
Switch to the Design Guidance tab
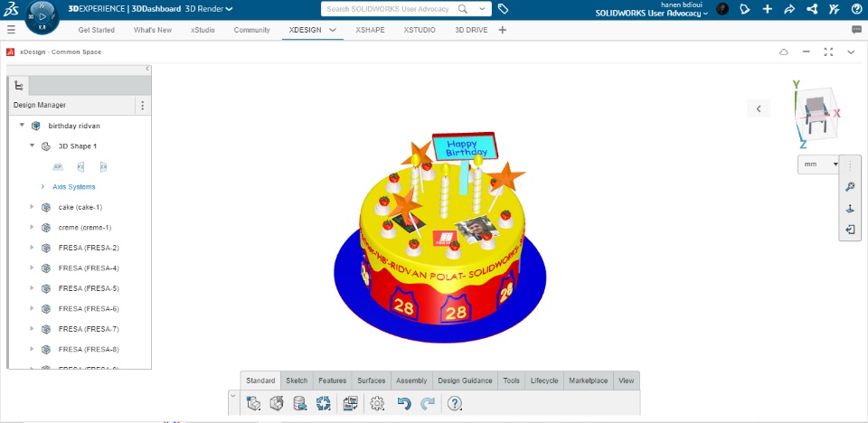point(465,381)
